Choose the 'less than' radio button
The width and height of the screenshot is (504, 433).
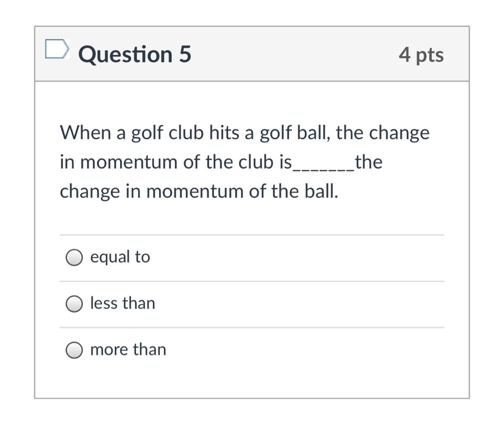point(74,304)
